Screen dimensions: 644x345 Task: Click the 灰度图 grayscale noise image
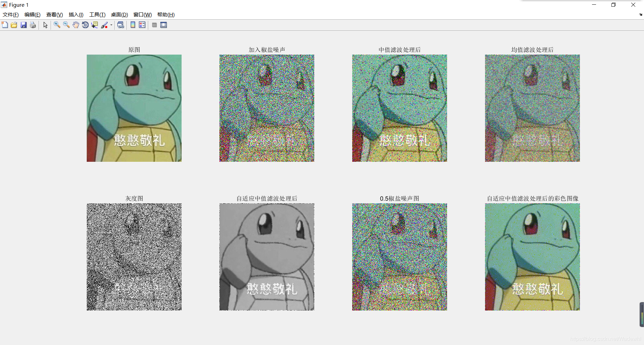click(x=134, y=257)
